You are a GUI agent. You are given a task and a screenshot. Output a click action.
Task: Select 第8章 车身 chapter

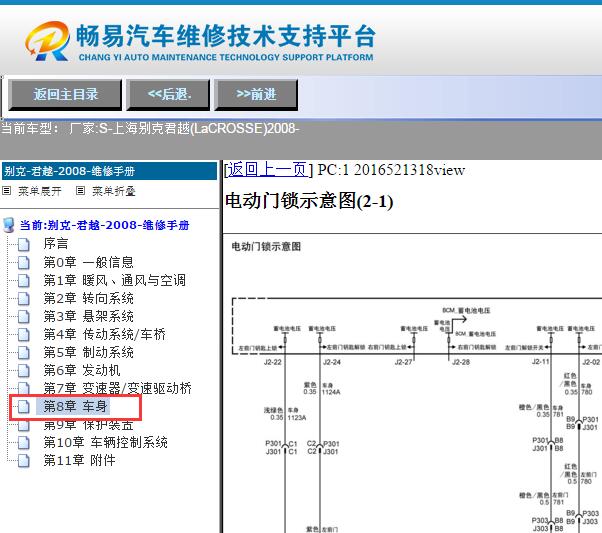75,406
